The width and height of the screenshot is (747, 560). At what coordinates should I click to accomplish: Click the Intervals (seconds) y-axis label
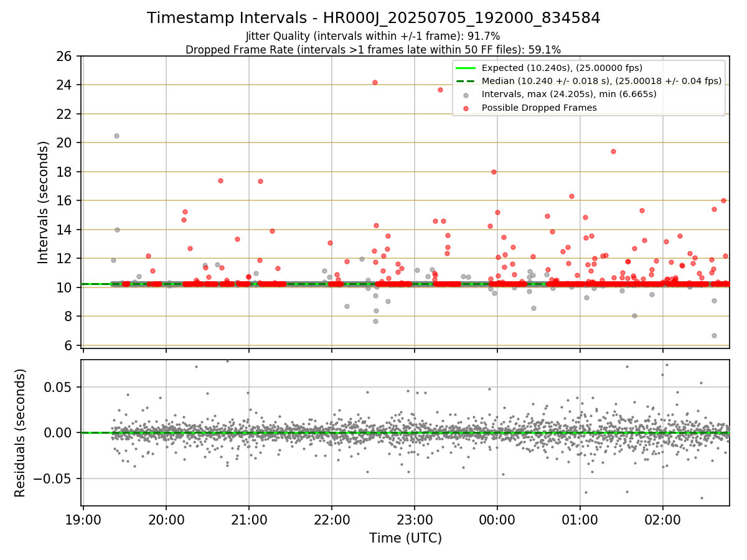click(x=43, y=202)
